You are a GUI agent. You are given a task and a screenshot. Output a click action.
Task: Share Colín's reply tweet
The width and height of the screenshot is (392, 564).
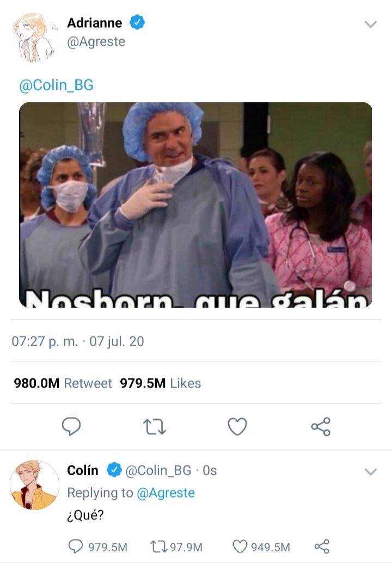tap(322, 547)
